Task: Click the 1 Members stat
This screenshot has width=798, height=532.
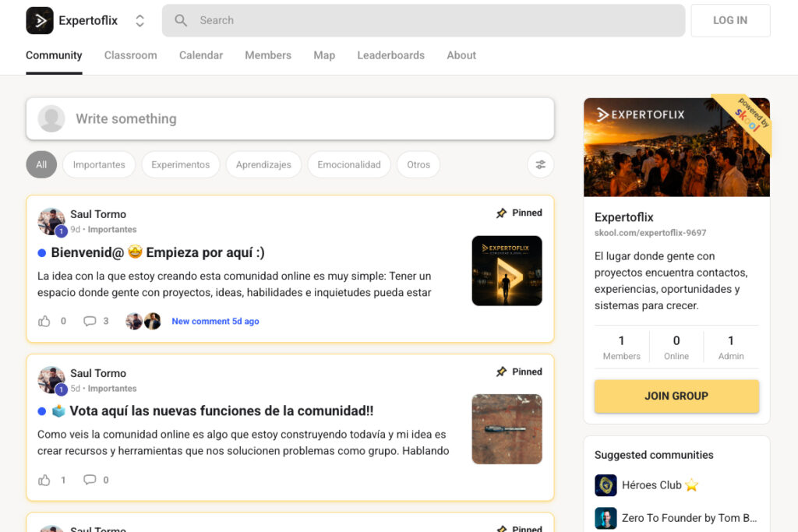Action: click(621, 347)
